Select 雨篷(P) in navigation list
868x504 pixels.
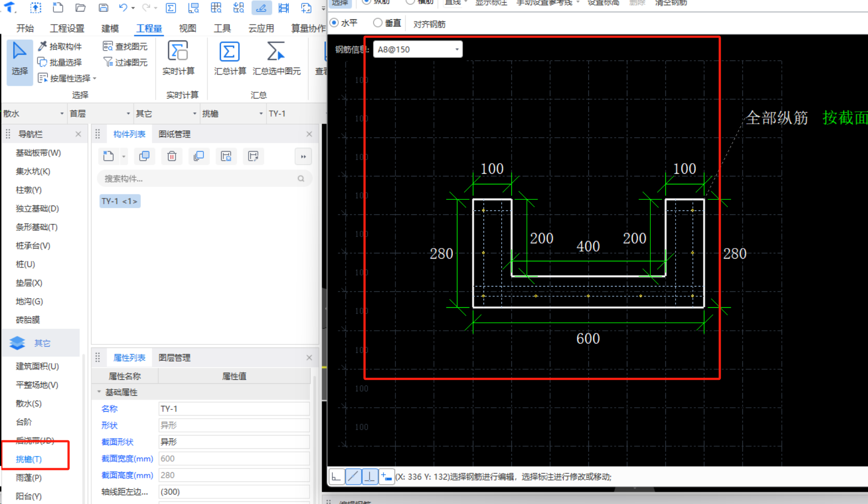click(x=29, y=478)
